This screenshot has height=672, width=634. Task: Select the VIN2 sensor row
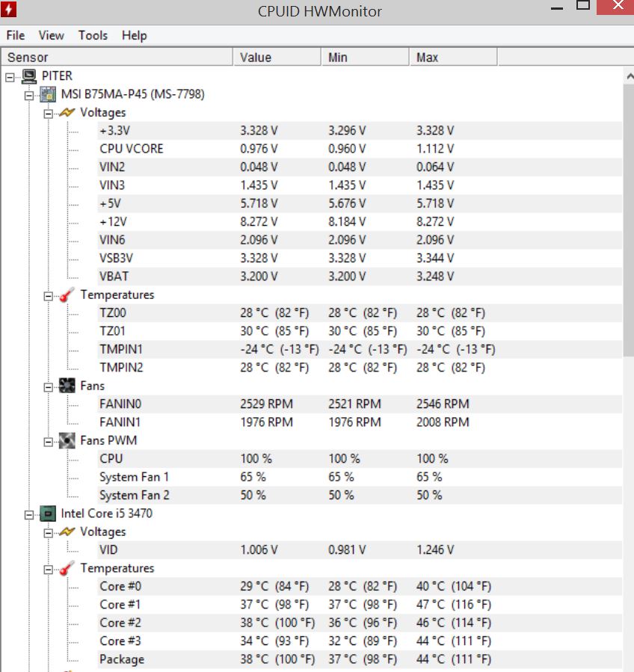tap(359, 167)
